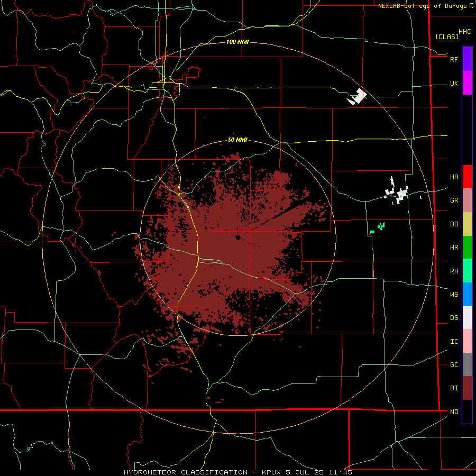Viewport: 476px width, 476px height.
Task: Click the IC legend label
Action: point(454,342)
